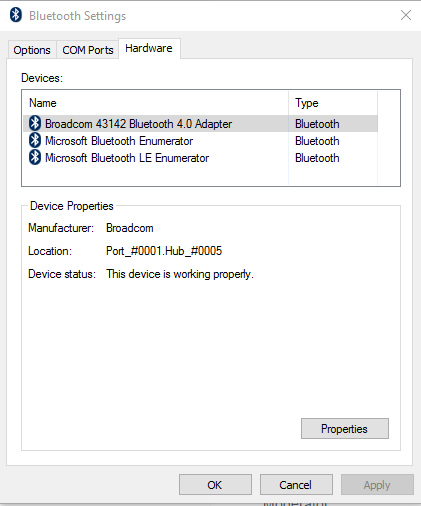Viewport: 421px width, 506px height.
Task: Select Broadcom 43142 Bluetooth 4.0 Adapter row
Action: pos(200,124)
